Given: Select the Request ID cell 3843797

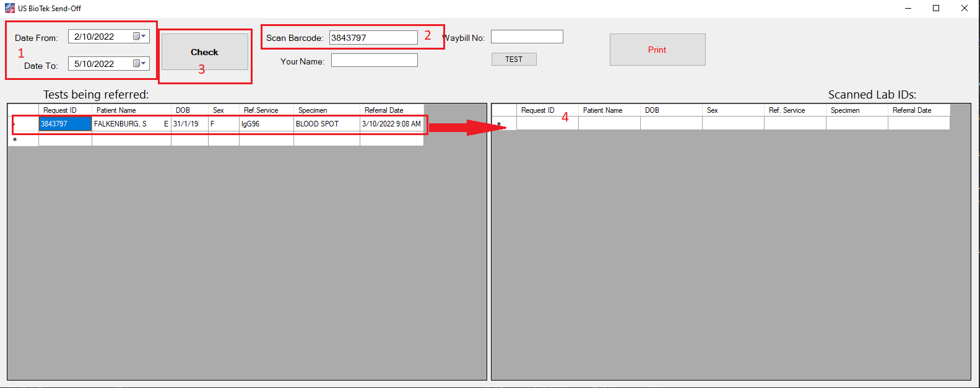Looking at the screenshot, I should coord(66,124).
